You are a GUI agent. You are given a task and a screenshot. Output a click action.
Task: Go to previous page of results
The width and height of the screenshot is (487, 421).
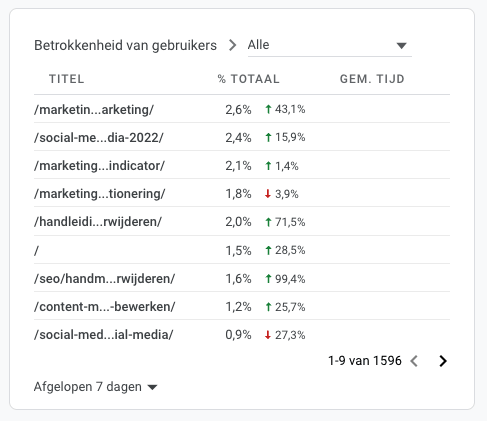tap(414, 361)
